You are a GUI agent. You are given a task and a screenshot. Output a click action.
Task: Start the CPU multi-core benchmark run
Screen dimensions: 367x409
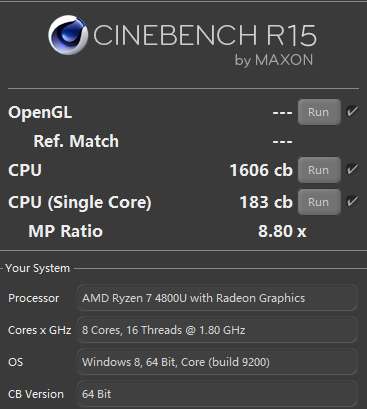[x=319, y=170]
